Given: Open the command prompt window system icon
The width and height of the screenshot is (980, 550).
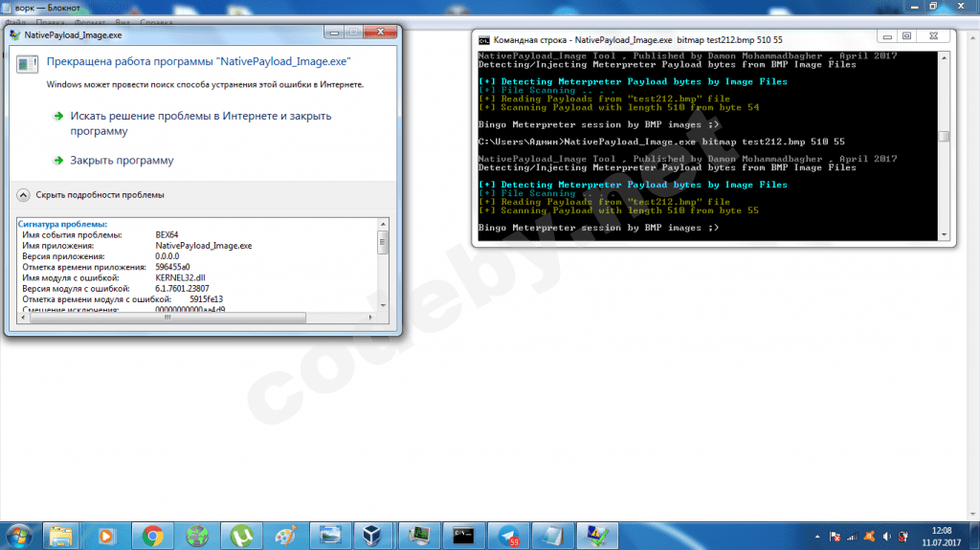Looking at the screenshot, I should point(483,40).
